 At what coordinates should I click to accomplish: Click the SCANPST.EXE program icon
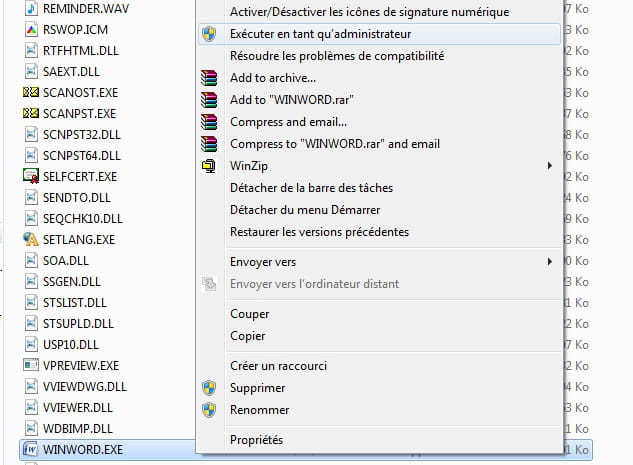tap(31, 113)
